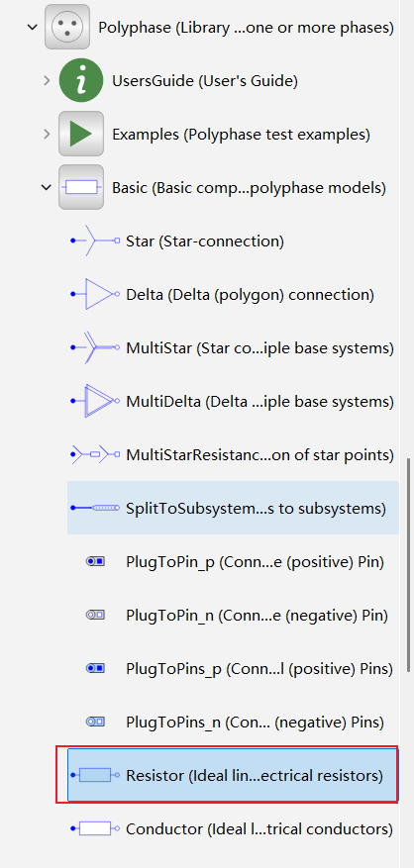
Task: Click the Delta polygon connection icon
Action: pos(95,294)
